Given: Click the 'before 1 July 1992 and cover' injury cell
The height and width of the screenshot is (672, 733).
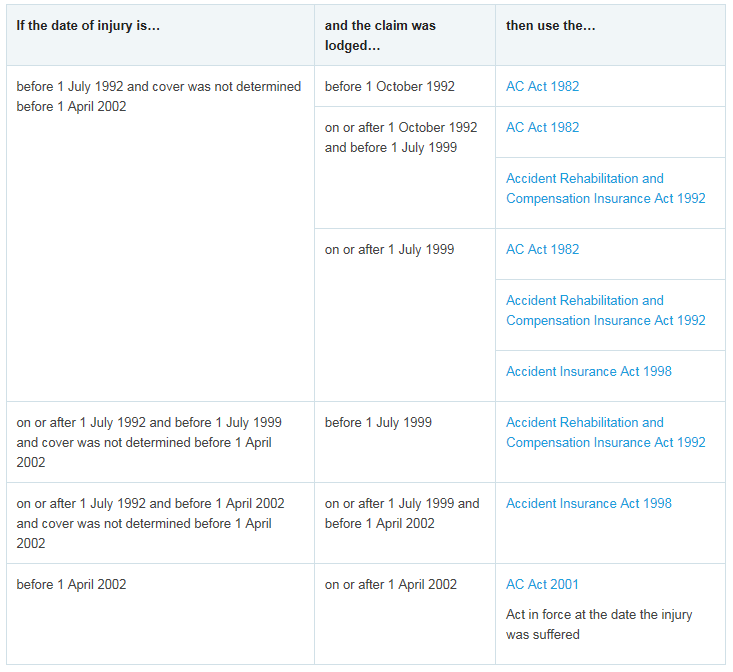Looking at the screenshot, I should click(158, 97).
